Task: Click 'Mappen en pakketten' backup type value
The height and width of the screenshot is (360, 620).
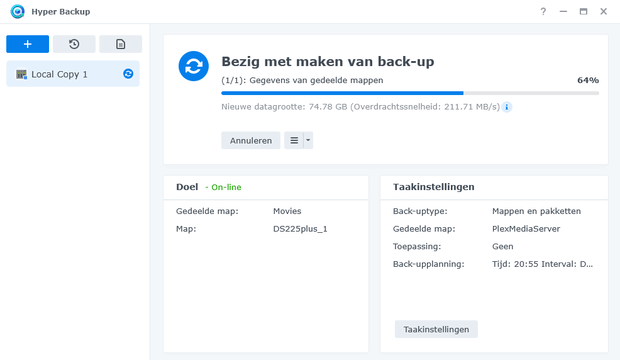Action: click(537, 211)
